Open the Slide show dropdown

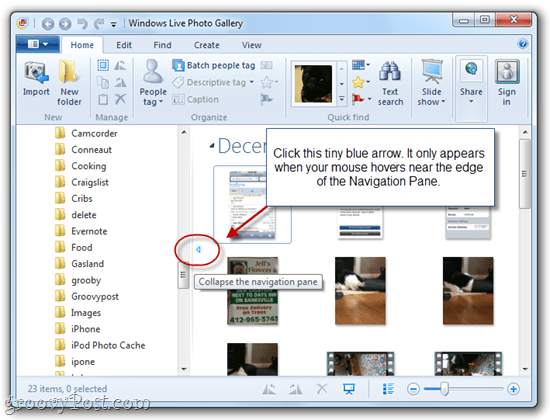[432, 83]
